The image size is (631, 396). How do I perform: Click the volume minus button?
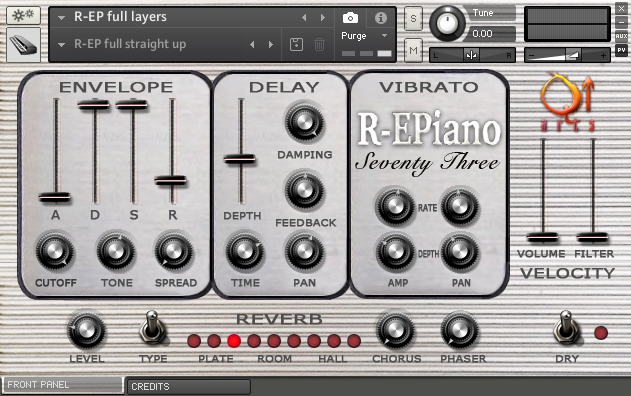coord(532,56)
